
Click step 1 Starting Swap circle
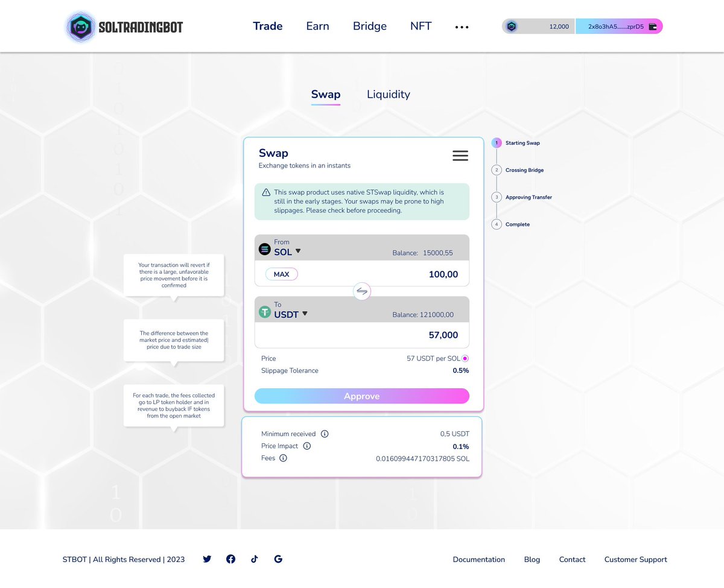click(x=497, y=143)
